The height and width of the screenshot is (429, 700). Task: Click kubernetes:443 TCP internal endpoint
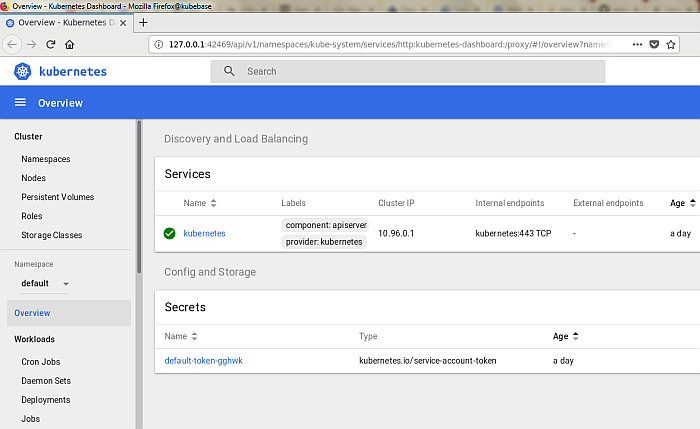[x=513, y=233]
